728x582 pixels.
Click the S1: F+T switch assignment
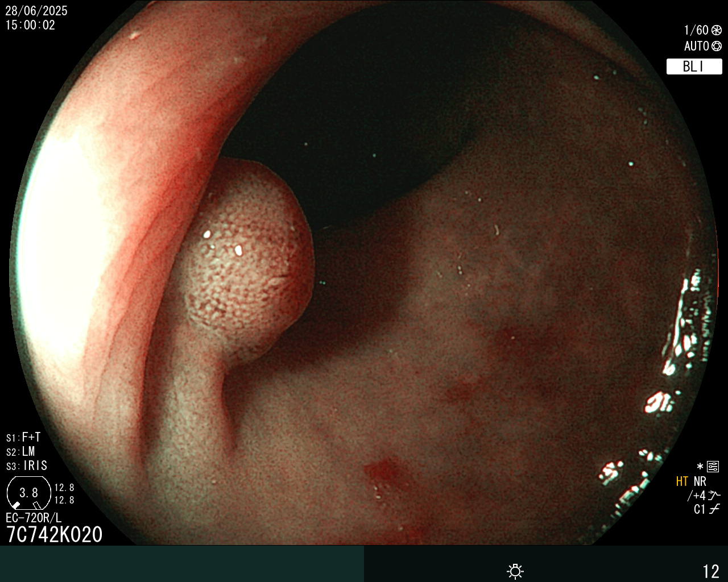[23, 437]
